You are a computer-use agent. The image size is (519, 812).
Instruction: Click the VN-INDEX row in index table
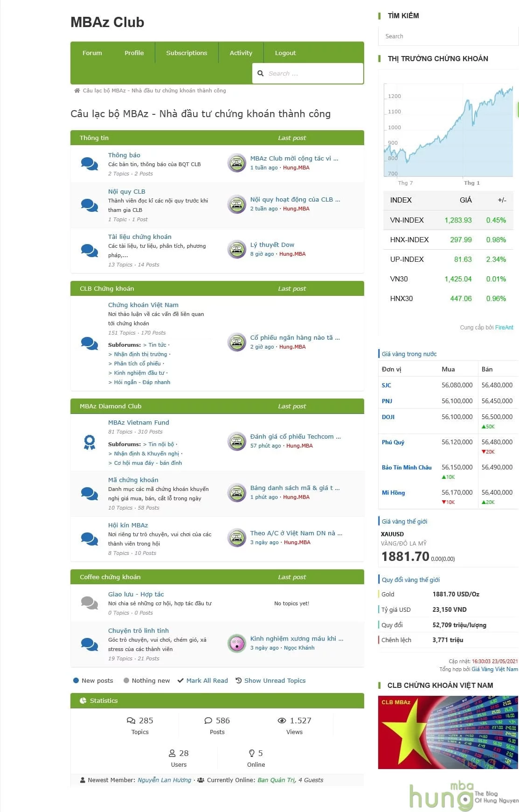coord(449,220)
